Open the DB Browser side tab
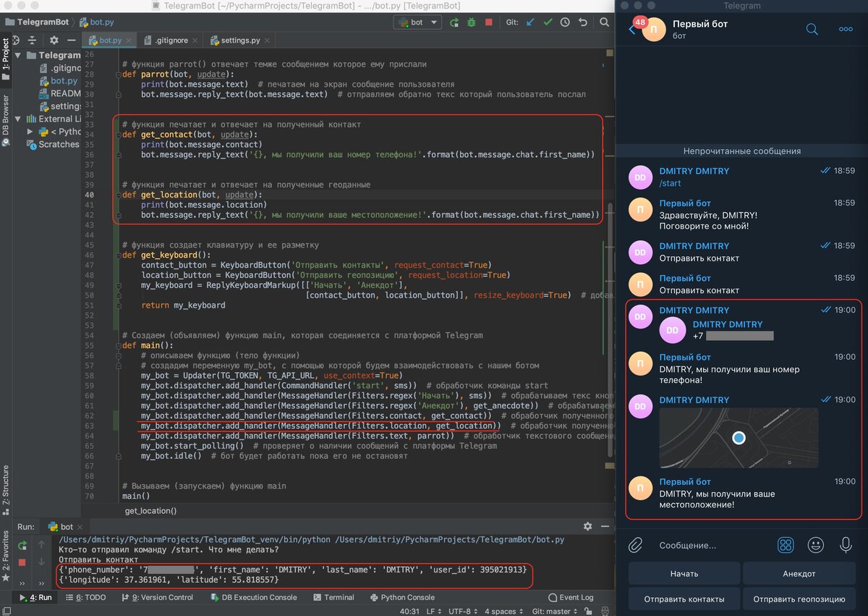This screenshot has height=616, width=868. [x=6, y=120]
